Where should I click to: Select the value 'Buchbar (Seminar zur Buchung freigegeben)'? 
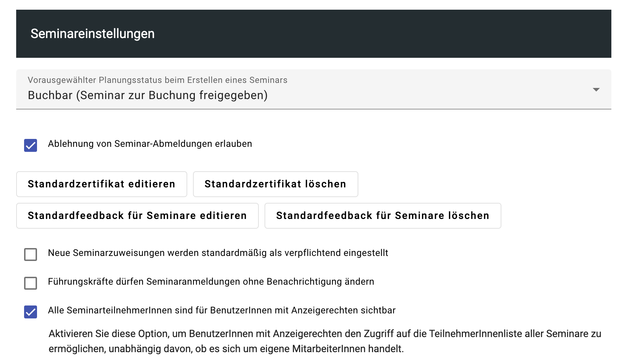pyautogui.click(x=148, y=95)
